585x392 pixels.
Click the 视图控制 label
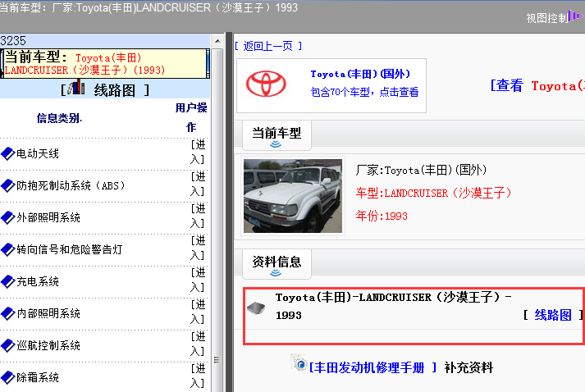click(x=547, y=18)
